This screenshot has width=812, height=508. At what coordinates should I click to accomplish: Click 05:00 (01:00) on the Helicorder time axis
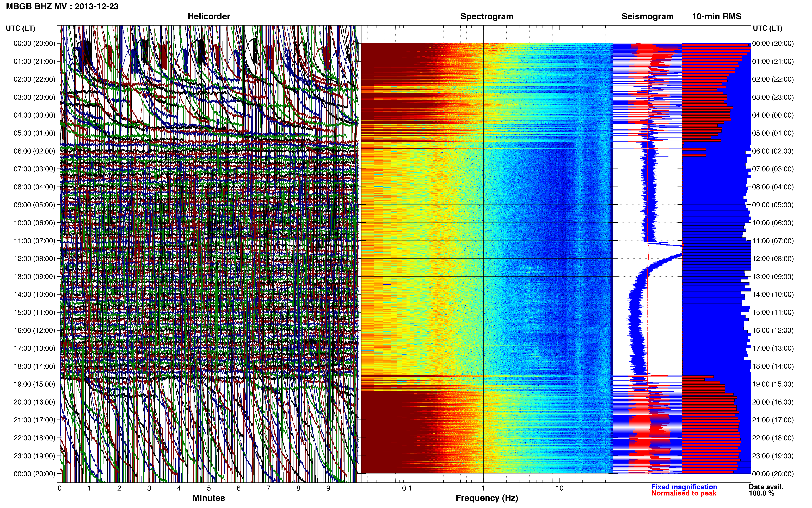pyautogui.click(x=34, y=133)
